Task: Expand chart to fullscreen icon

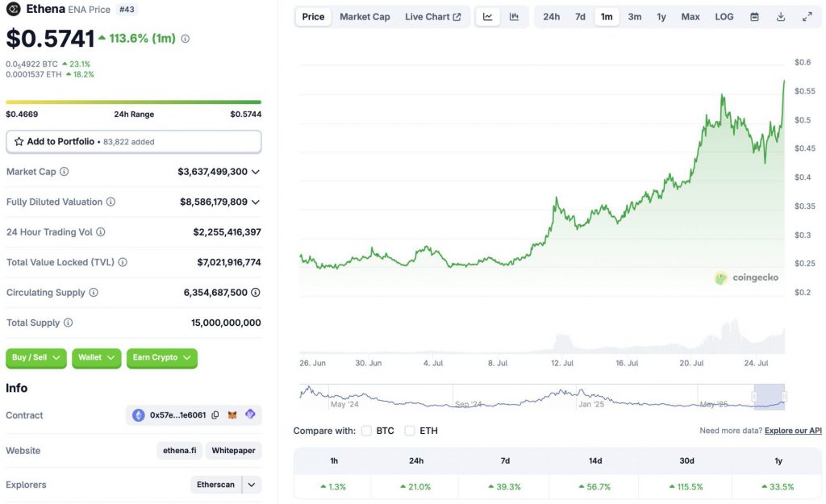Action: [807, 17]
